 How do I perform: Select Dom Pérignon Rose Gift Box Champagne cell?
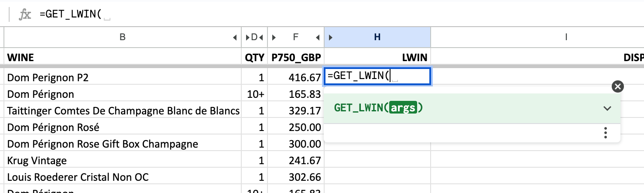(x=123, y=144)
